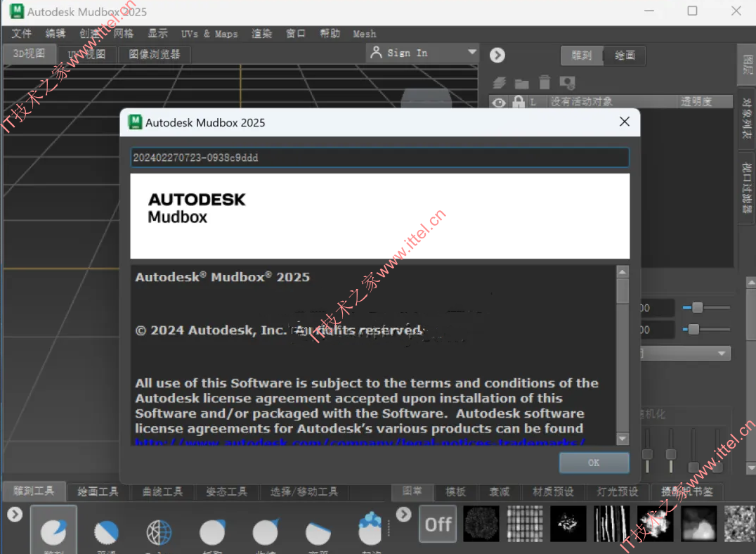756x554 pixels.
Task: Choose the speckled round stamp thumbnail
Action: (481, 524)
